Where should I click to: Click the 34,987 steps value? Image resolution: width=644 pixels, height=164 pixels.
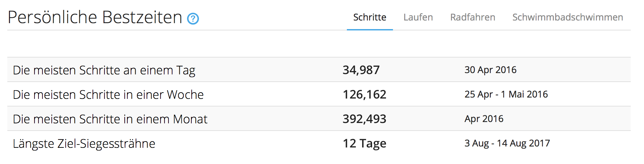coord(361,70)
